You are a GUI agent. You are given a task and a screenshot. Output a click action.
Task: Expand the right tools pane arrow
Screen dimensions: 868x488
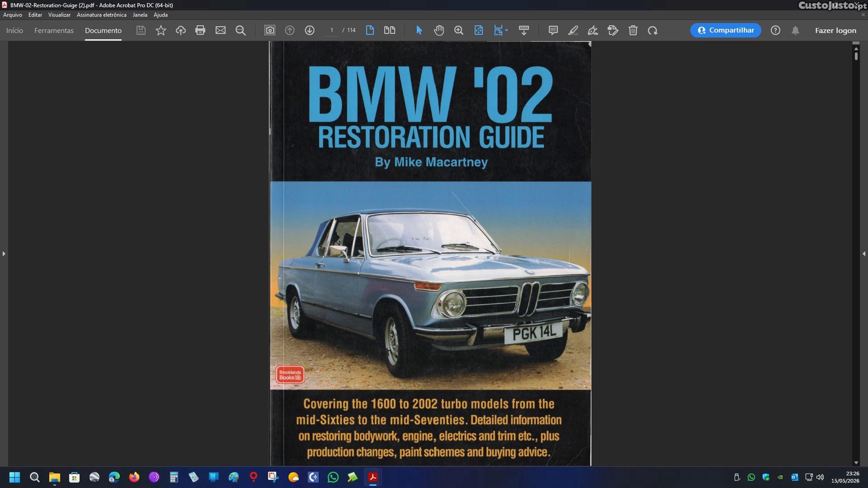click(864, 254)
